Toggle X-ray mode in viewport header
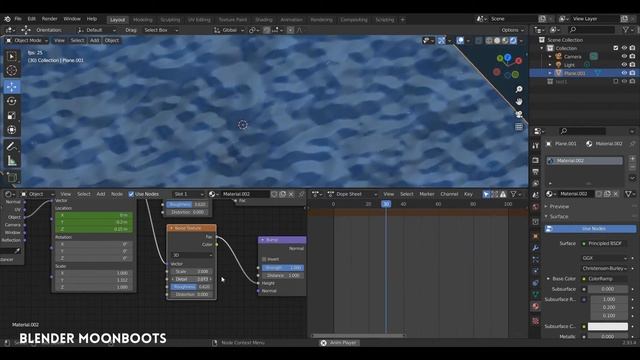This screenshot has width=640, height=360. click(479, 40)
